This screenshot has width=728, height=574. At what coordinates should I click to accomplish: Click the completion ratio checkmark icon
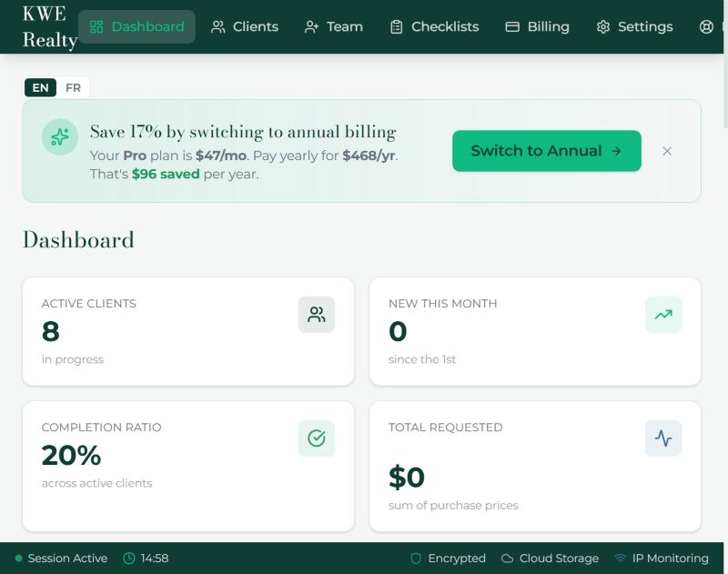click(317, 438)
